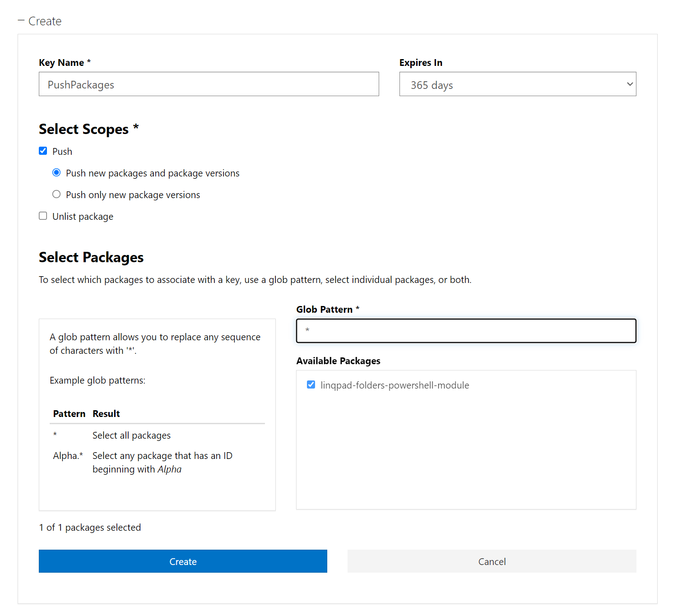This screenshot has width=673, height=616.
Task: Enable the Unlist package checkbox
Action: pyautogui.click(x=43, y=216)
